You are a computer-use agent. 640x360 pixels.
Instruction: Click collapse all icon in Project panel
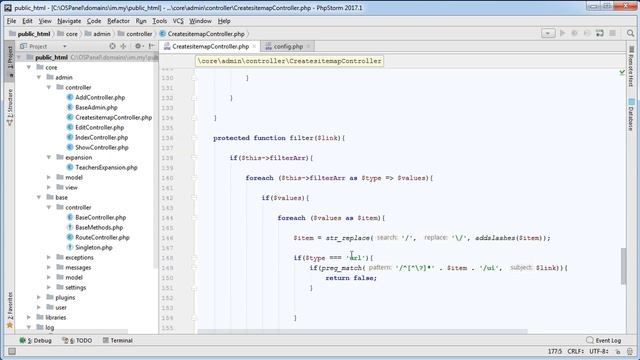[123, 46]
